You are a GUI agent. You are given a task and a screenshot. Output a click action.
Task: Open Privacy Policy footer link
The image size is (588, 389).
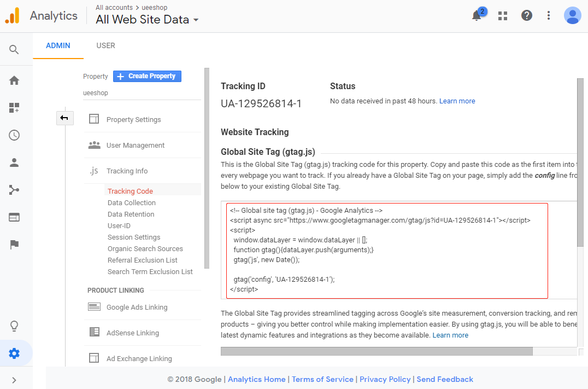[385, 379]
